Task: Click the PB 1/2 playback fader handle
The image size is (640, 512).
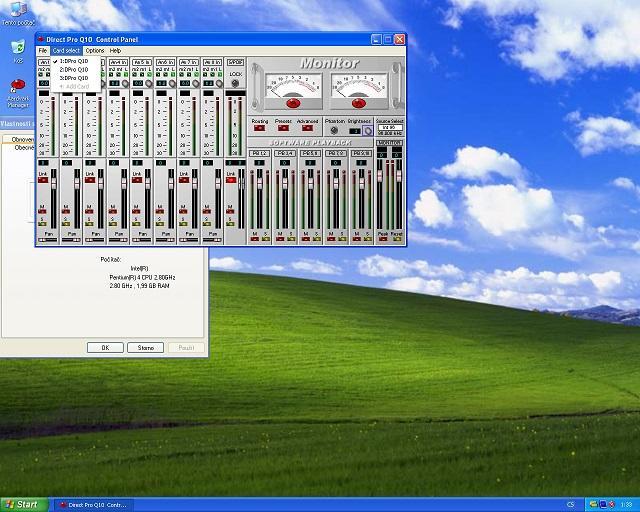Action: pos(260,183)
